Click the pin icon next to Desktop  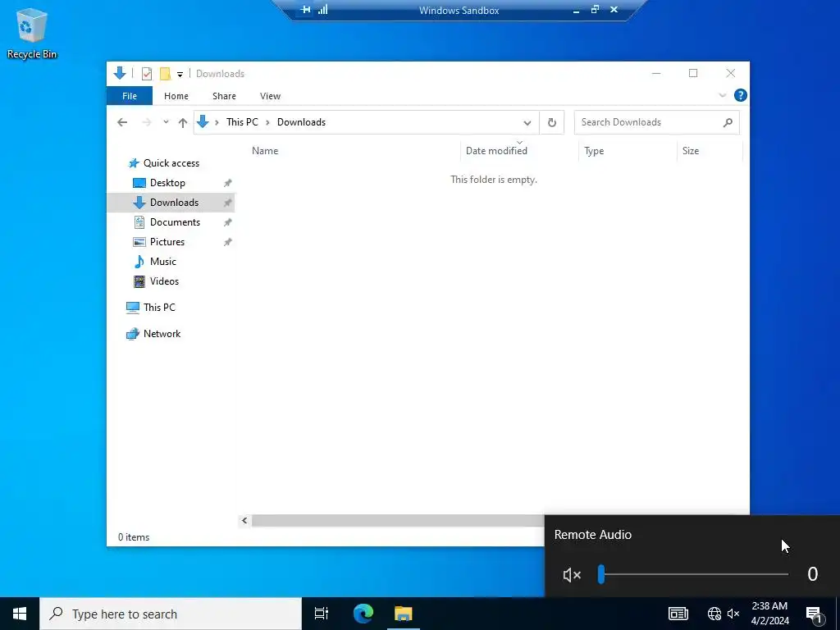[x=228, y=183]
